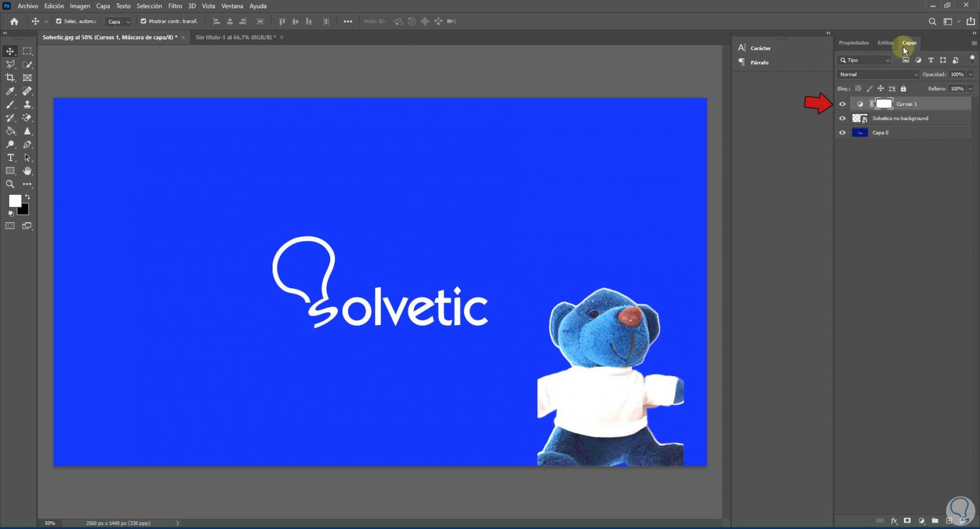Choose the Sharpen triangle tool
The height and width of the screenshot is (529, 980).
click(x=27, y=131)
